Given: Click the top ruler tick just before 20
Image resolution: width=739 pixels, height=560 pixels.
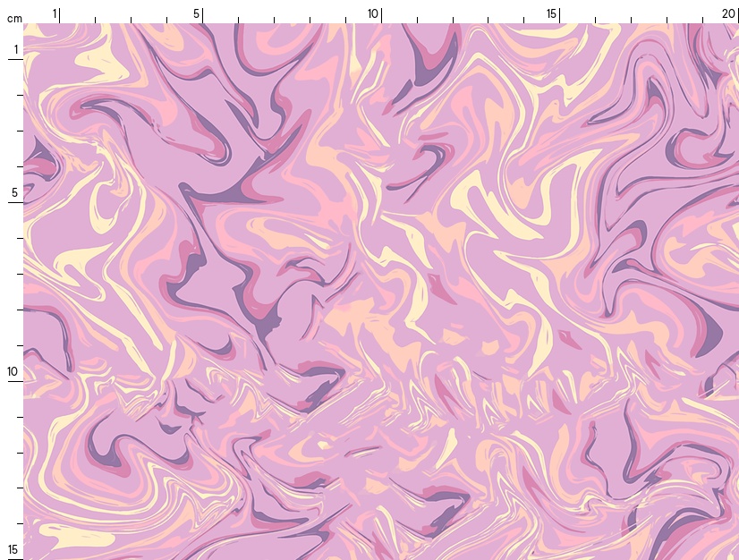Looking at the screenshot, I should (x=702, y=19).
